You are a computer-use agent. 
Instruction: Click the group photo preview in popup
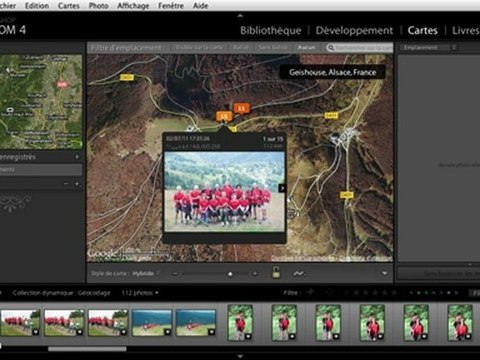tap(224, 192)
